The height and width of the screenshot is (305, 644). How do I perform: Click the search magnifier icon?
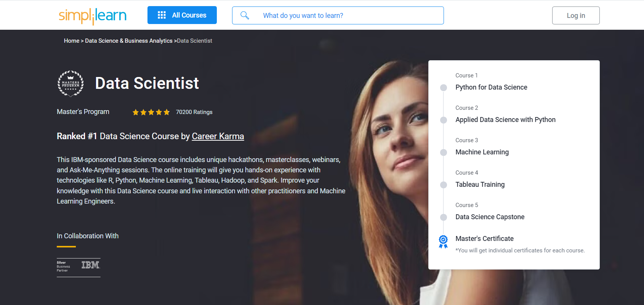245,15
